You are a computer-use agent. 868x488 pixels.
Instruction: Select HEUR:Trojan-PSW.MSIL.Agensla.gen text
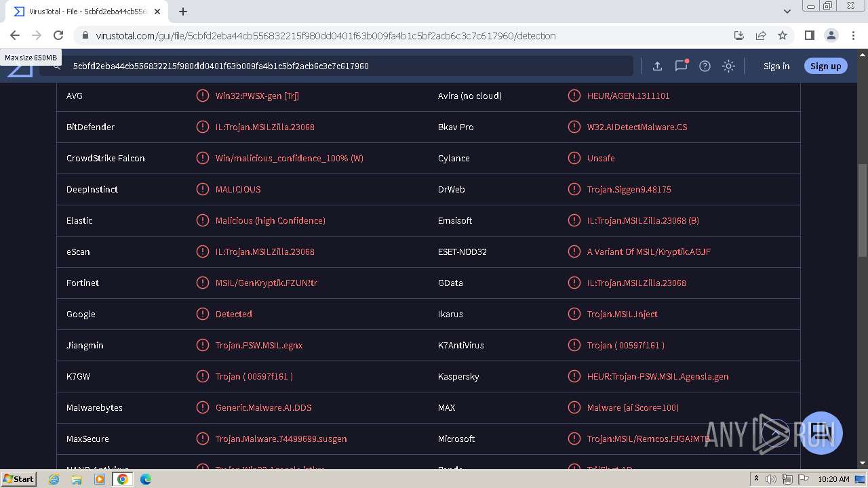coord(658,376)
